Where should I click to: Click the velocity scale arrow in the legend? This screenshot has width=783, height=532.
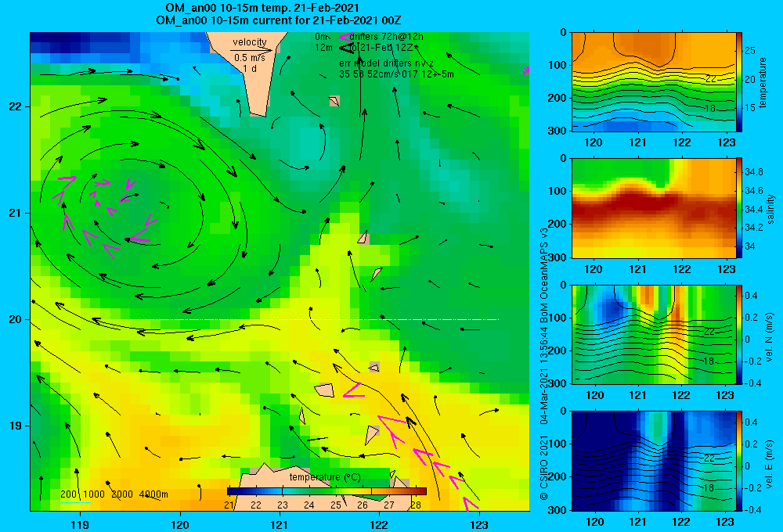[x=252, y=50]
